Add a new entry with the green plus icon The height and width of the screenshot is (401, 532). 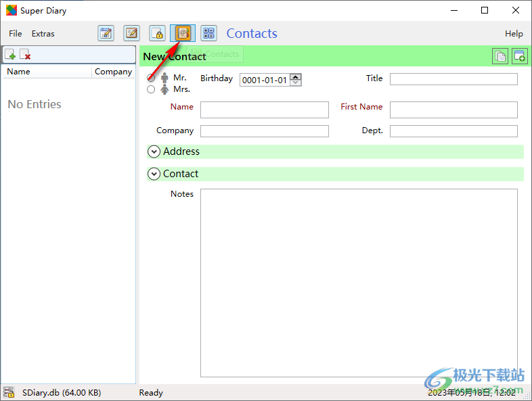(10, 54)
